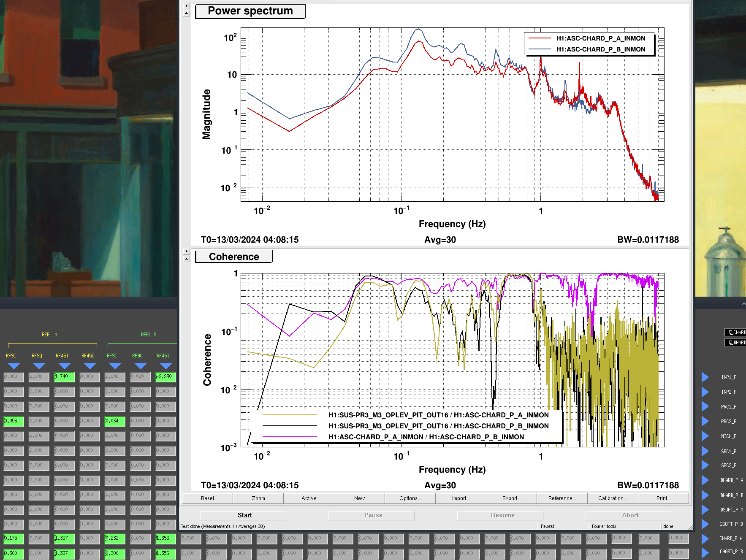
Task: Select the 1.740 matrix value field
Action: (64, 376)
